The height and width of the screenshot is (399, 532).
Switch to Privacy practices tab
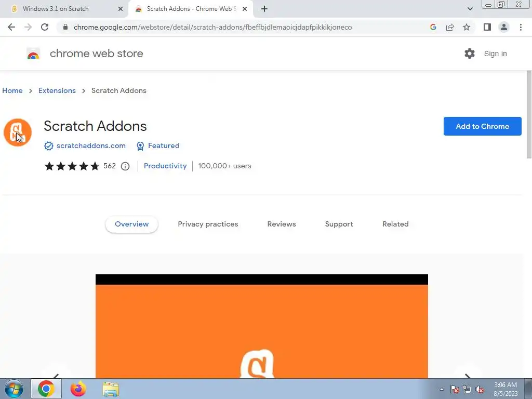coord(208,224)
